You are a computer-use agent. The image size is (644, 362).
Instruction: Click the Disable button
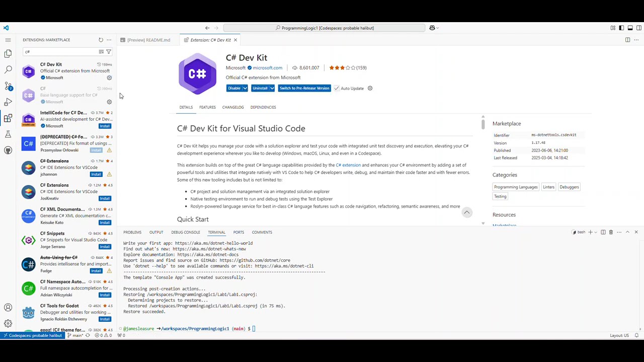coord(234,88)
